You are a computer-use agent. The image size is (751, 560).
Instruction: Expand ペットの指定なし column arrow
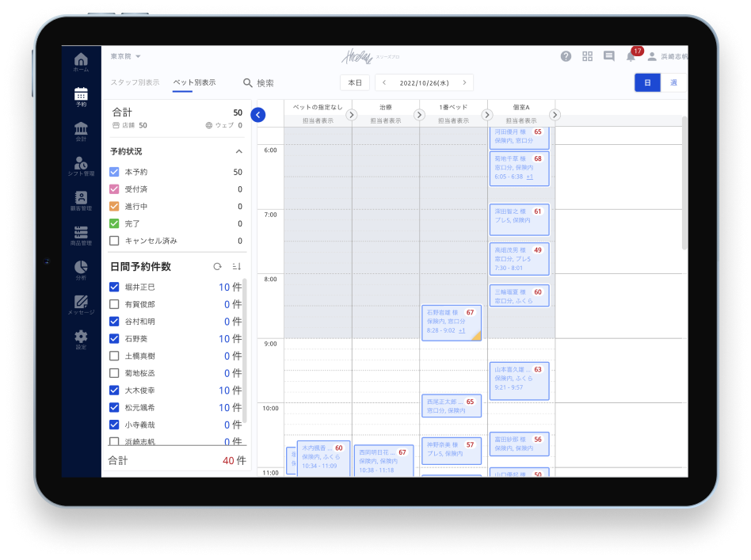352,115
